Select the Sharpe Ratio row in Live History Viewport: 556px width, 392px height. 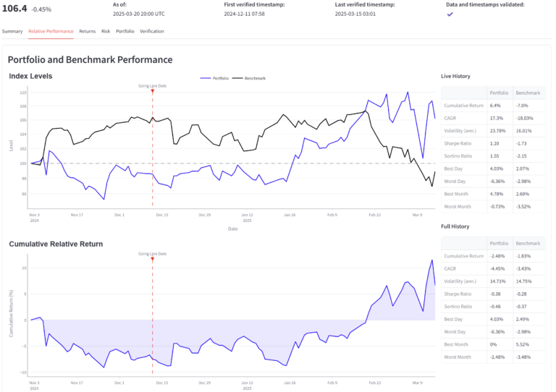458,144
